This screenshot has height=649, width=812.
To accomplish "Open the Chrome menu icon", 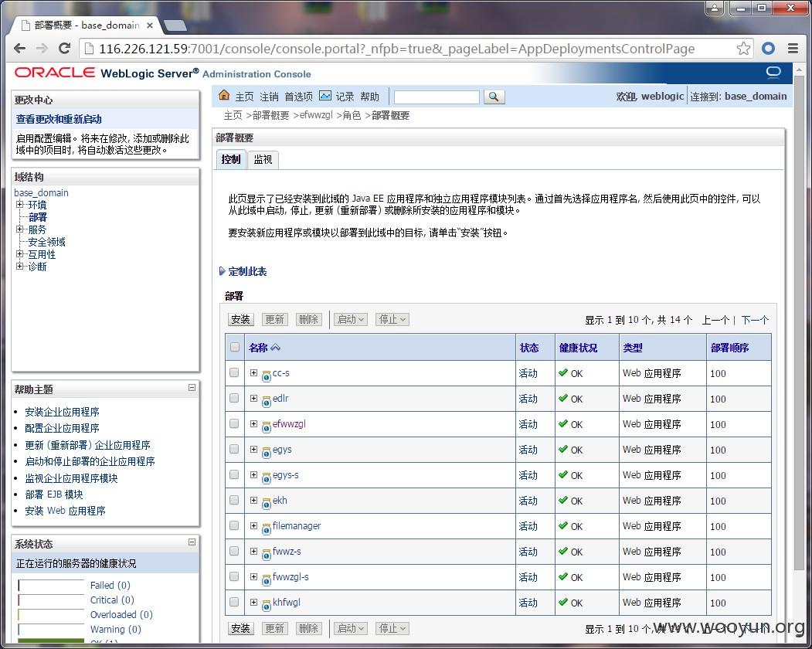I will (x=793, y=49).
